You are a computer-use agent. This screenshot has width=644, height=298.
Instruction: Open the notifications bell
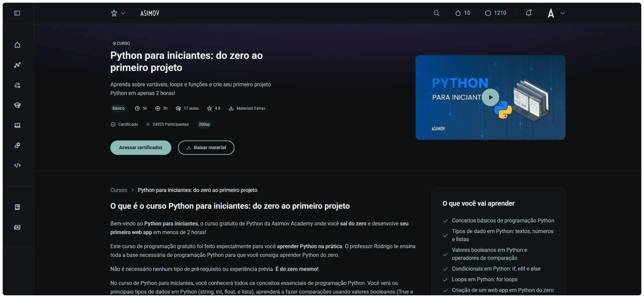[529, 13]
